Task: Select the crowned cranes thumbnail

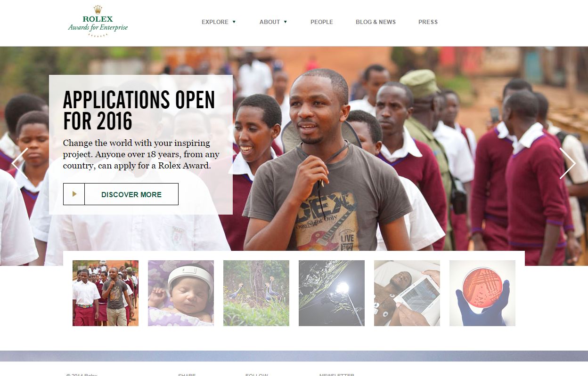Action: (256, 293)
